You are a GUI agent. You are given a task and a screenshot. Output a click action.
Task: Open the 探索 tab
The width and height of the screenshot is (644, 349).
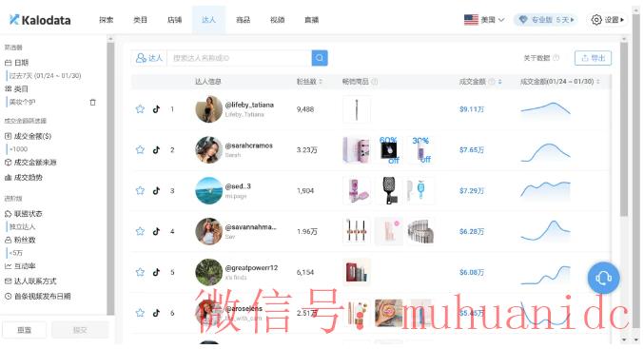point(106,20)
